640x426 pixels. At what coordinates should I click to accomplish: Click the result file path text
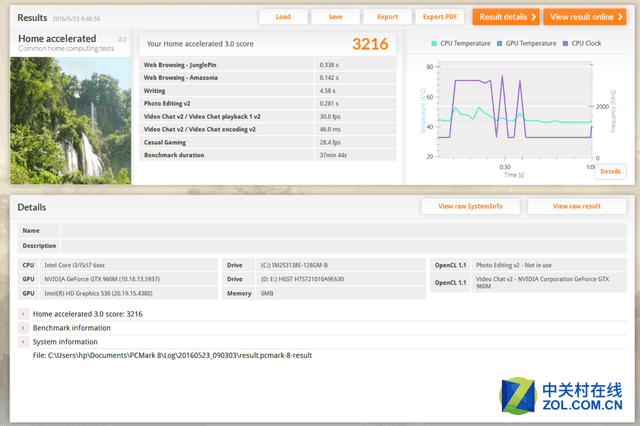pos(172,355)
